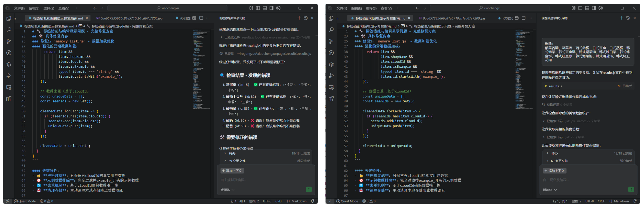Start new chat with plus icon, right window

tap(622, 18)
